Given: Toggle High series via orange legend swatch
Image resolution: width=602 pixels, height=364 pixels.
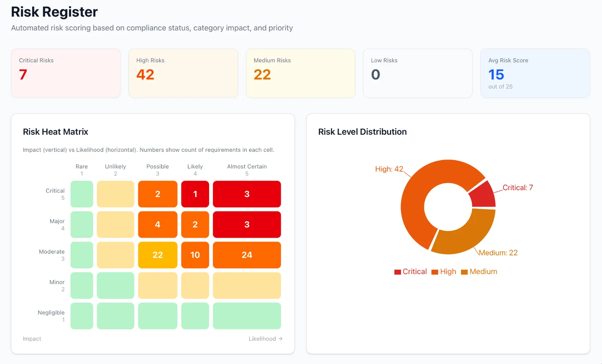Looking at the screenshot, I should point(435,272).
